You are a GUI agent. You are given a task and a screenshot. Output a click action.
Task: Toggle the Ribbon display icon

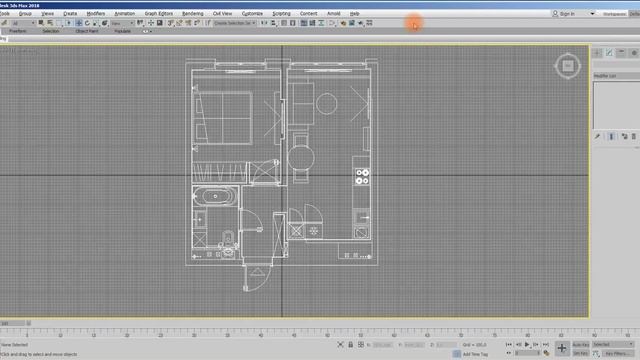coord(304,23)
